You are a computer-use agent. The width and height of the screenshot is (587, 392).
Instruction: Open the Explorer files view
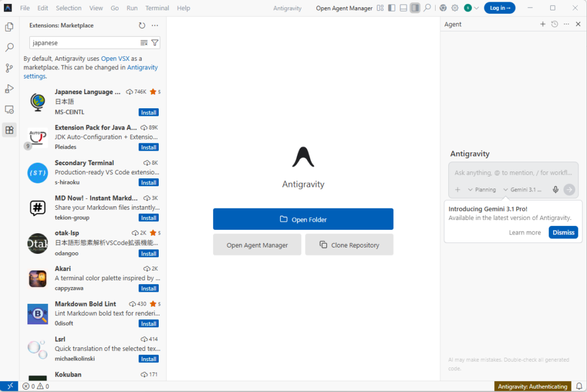pos(9,27)
